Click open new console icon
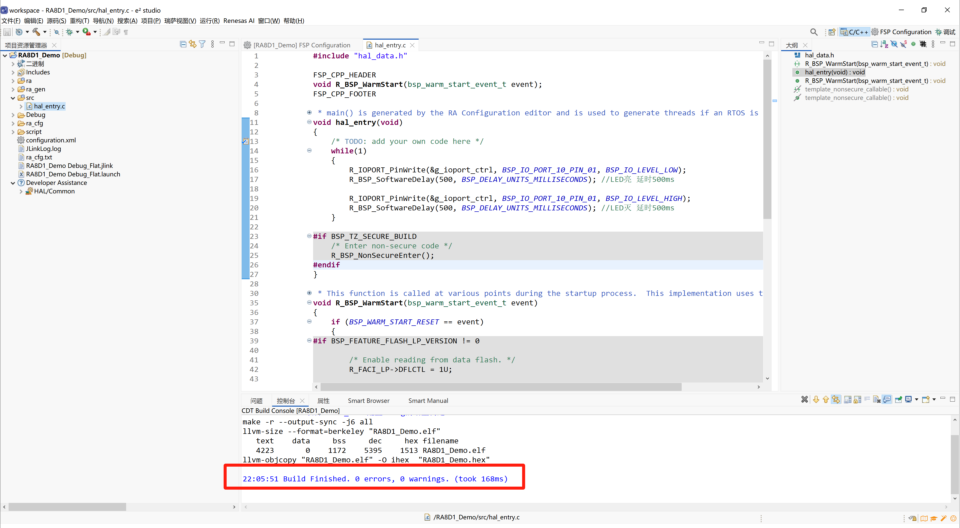 926,399
